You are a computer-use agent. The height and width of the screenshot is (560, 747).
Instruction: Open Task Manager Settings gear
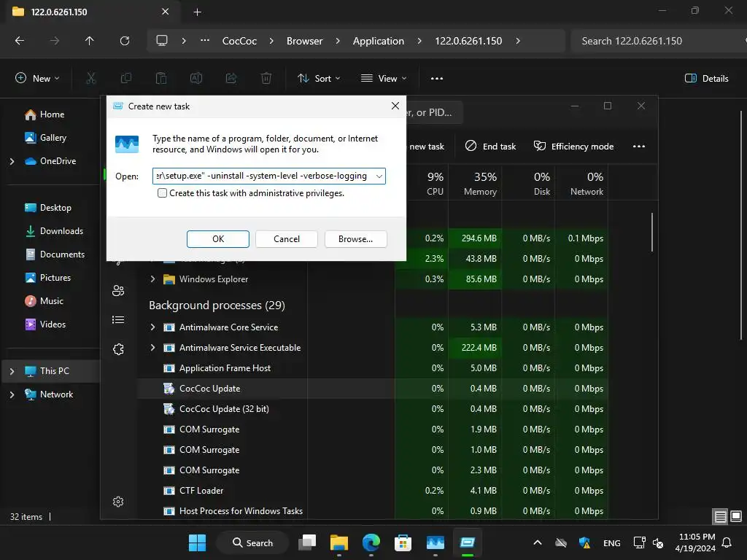pyautogui.click(x=118, y=502)
